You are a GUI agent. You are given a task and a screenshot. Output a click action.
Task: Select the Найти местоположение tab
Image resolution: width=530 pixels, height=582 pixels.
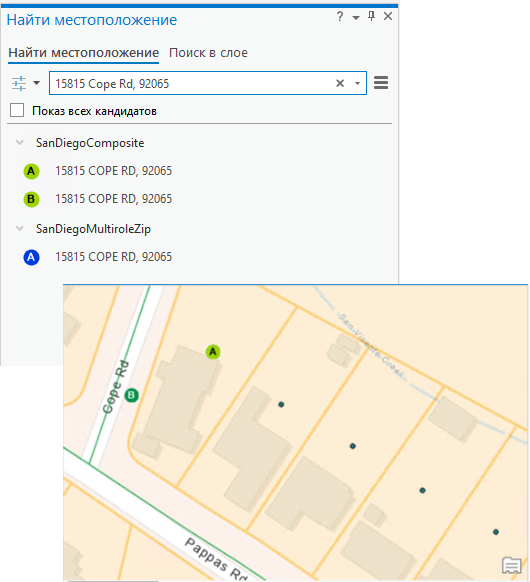pos(84,53)
